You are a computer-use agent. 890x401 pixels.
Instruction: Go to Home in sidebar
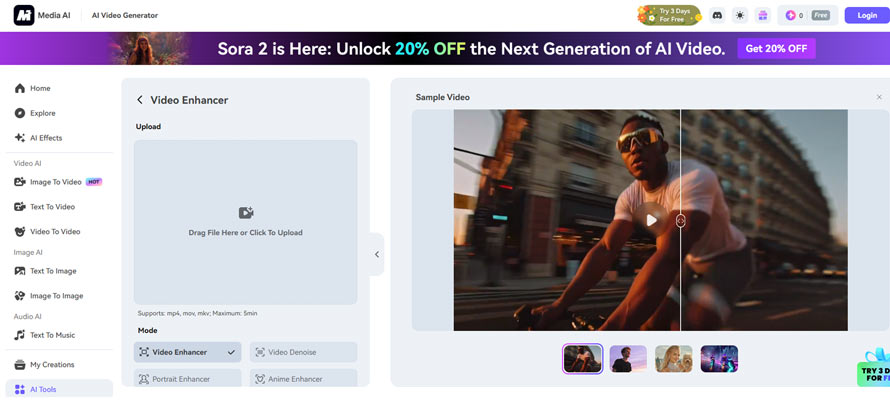pos(40,88)
